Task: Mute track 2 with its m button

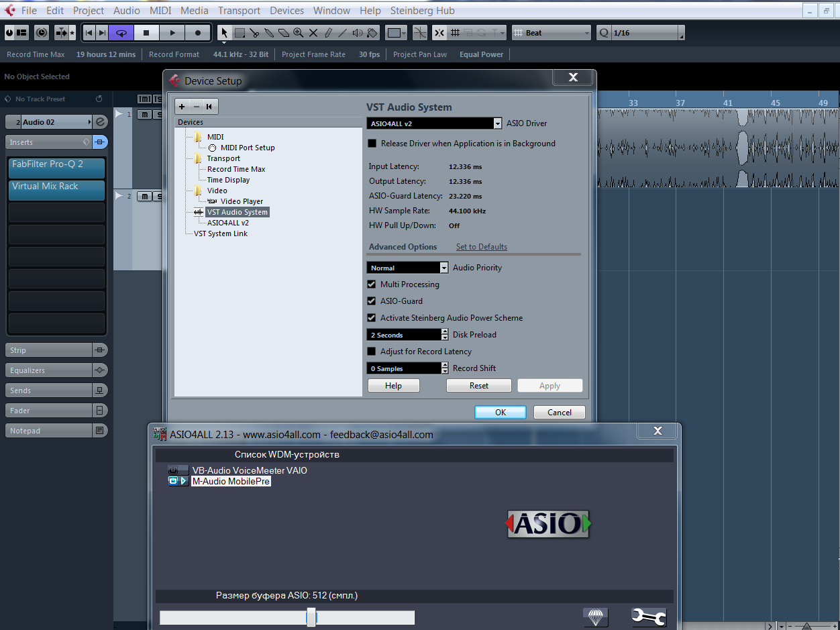Action: tap(144, 197)
